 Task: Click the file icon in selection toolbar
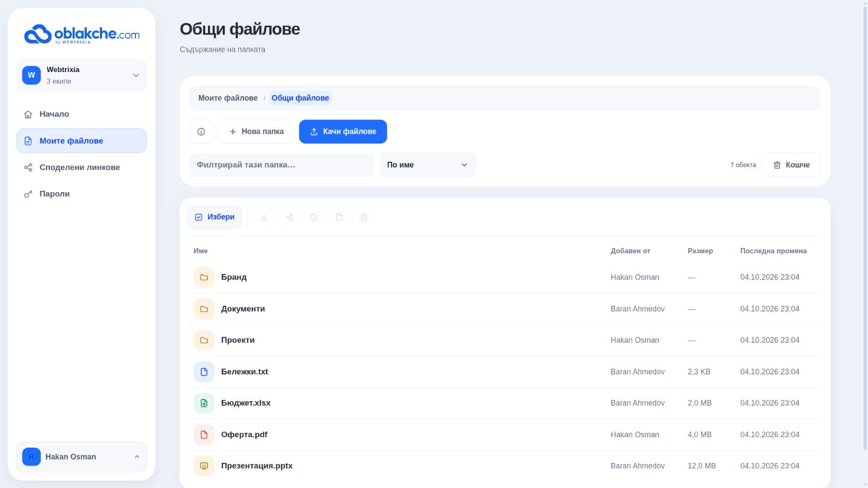(x=339, y=217)
